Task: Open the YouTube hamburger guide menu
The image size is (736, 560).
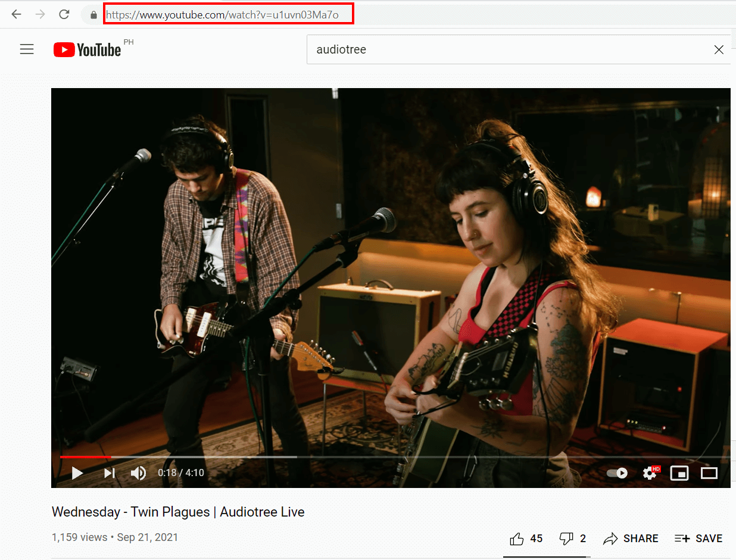Action: [x=27, y=49]
